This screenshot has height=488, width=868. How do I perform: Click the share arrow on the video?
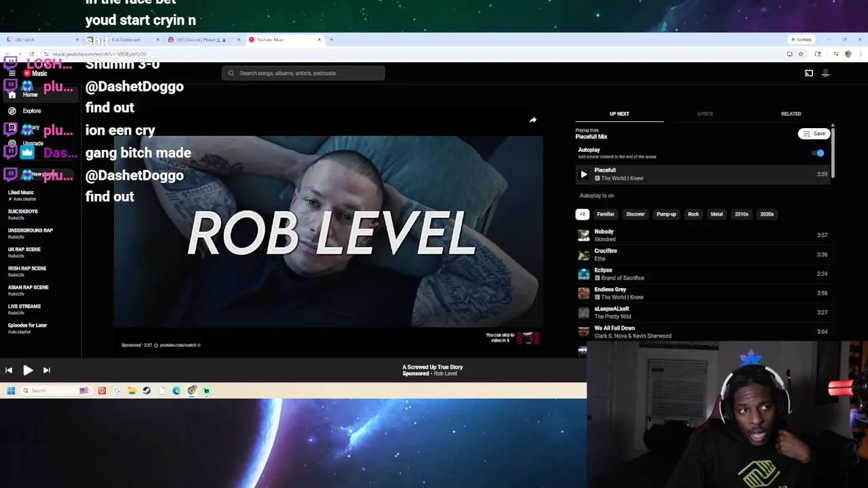point(533,120)
